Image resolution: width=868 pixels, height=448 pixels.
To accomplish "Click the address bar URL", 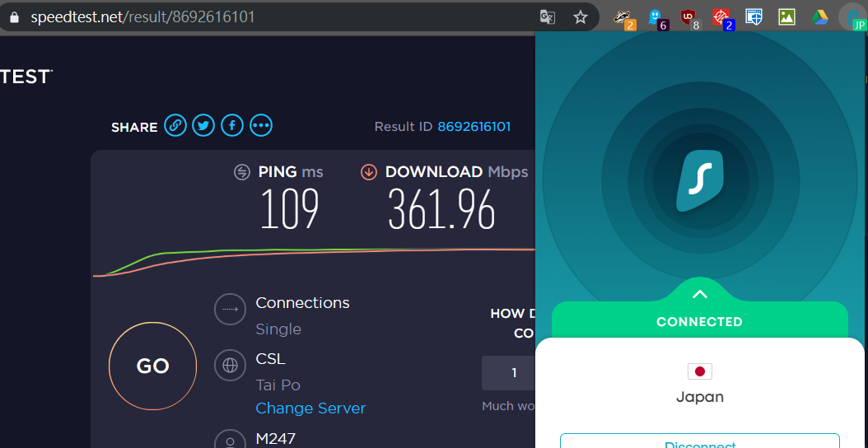I will click(x=142, y=17).
